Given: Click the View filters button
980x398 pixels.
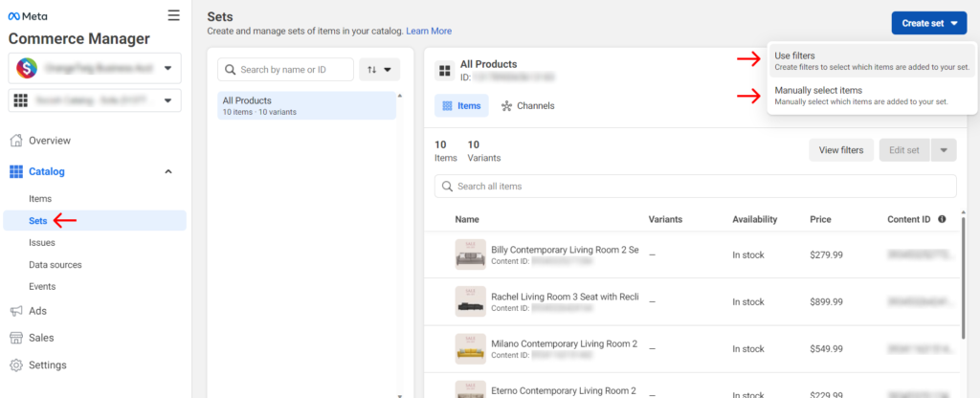Looking at the screenshot, I should [x=841, y=149].
